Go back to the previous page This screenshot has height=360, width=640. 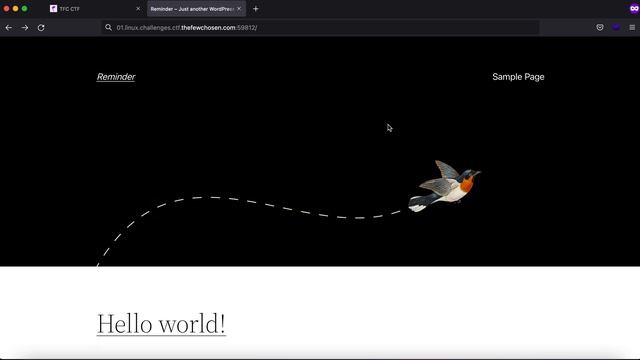coord(9,28)
